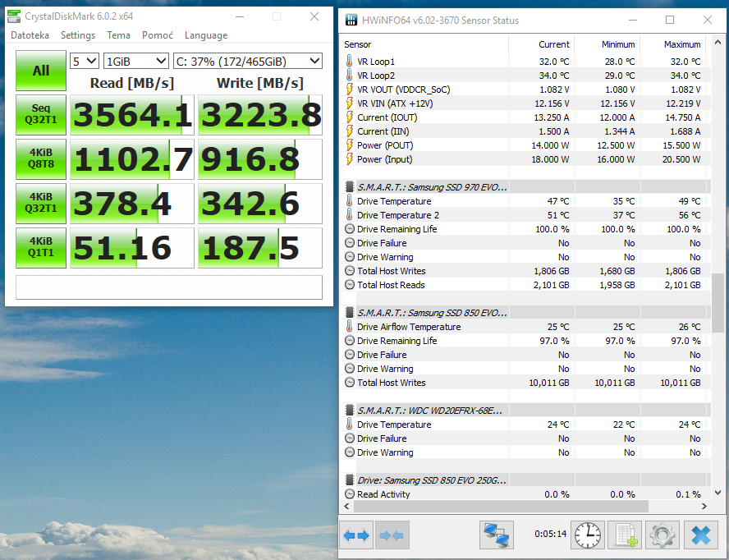The height and width of the screenshot is (560, 729).
Task: Click the collapse columns arrows icon
Action: (x=392, y=535)
